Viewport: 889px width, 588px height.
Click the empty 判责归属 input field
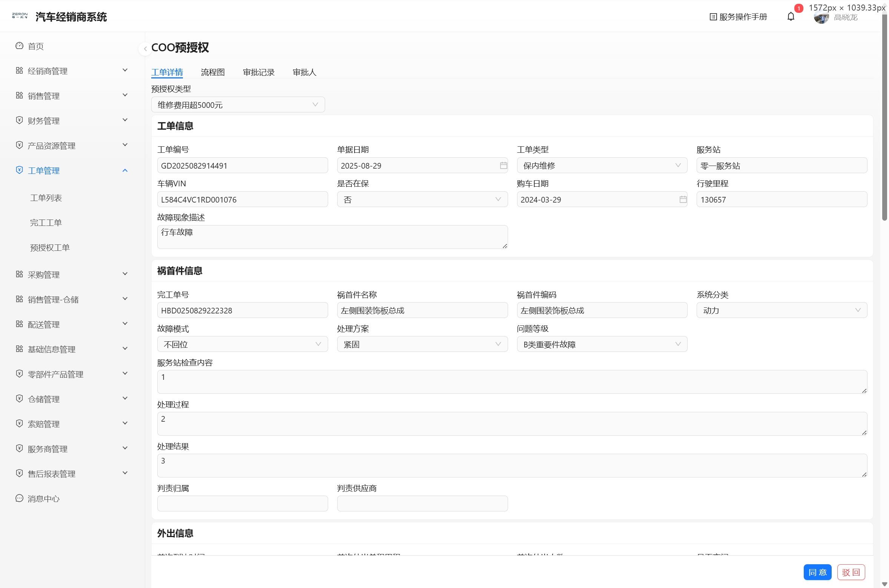[x=243, y=504]
